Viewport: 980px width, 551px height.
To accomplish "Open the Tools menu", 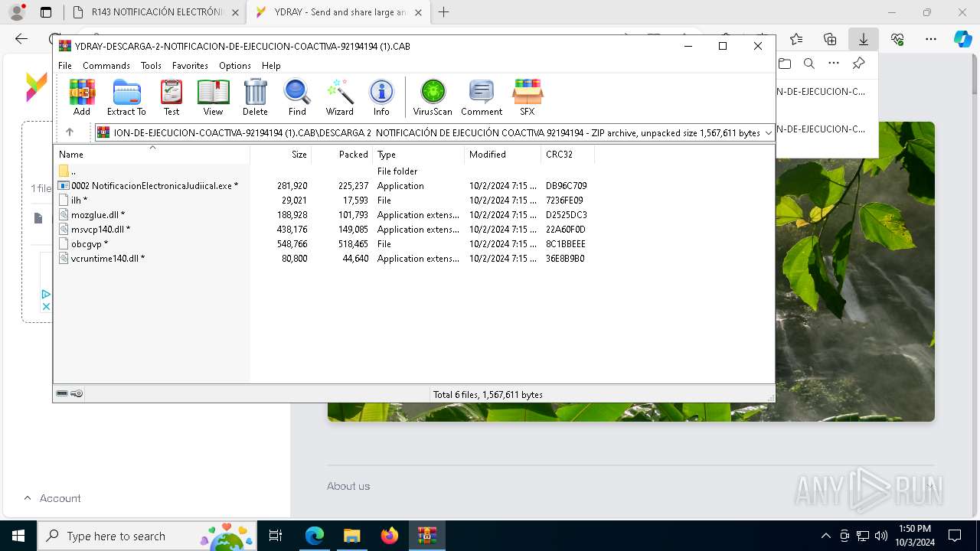I will (151, 66).
